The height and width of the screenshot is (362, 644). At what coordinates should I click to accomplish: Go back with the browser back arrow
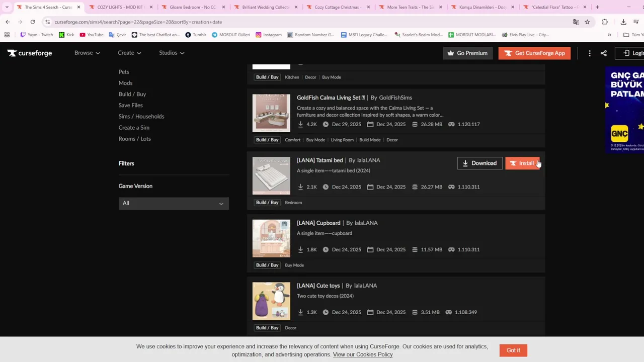(8, 22)
